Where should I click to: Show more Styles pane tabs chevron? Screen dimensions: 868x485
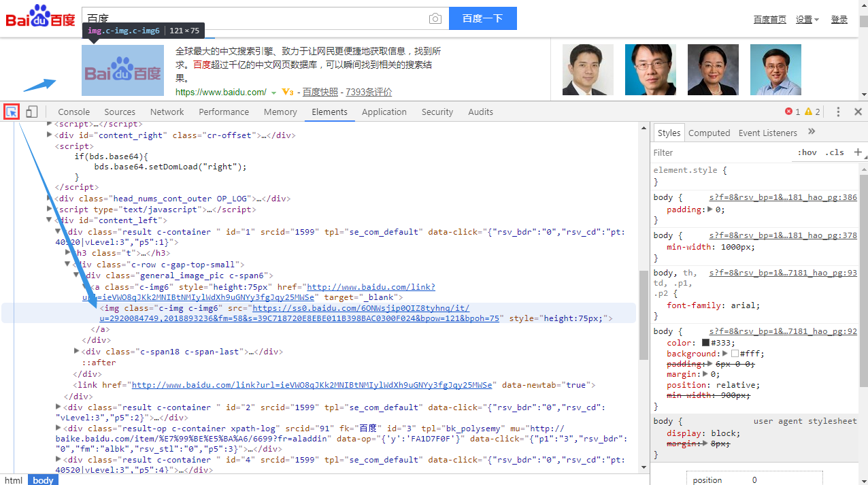pos(811,132)
